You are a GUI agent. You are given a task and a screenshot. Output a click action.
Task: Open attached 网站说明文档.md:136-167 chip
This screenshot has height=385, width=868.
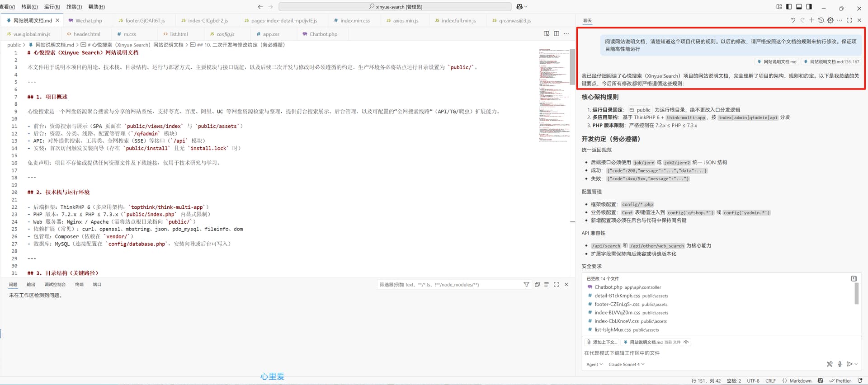click(831, 62)
